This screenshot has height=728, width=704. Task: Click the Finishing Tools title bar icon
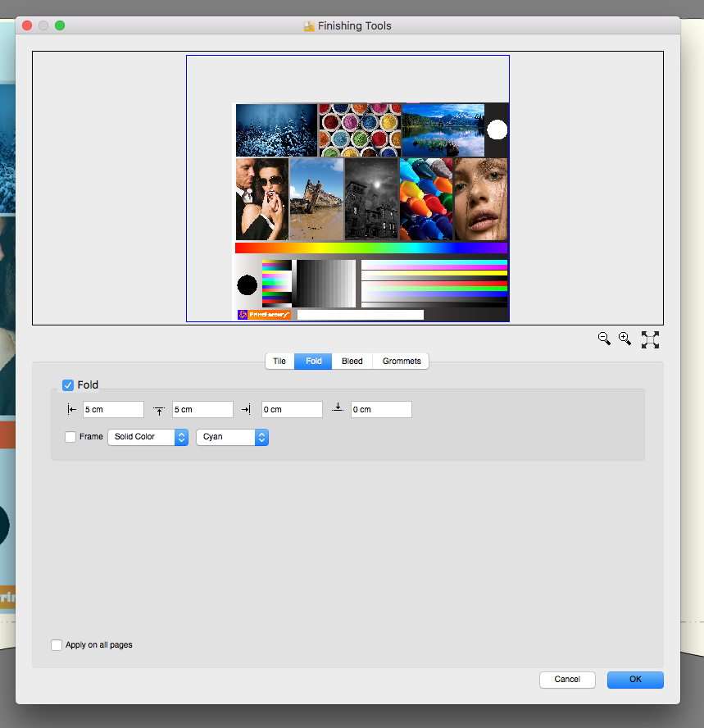(309, 26)
